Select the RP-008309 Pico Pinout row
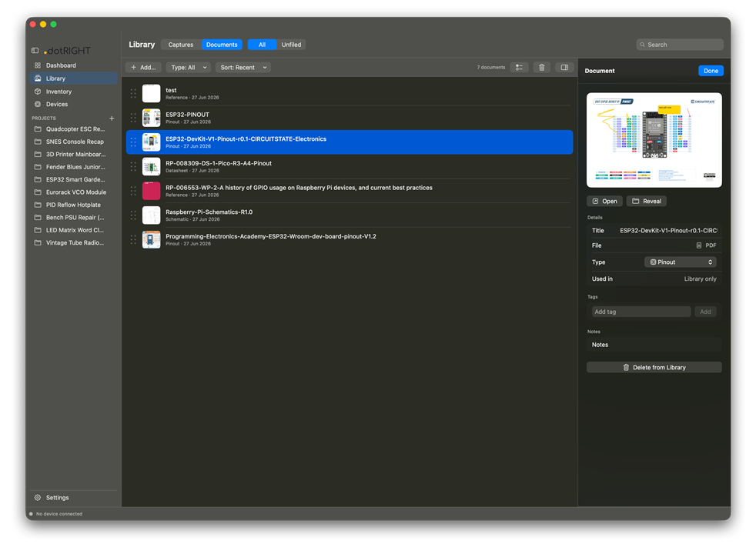Screen dimensions: 756x554 click(350, 167)
